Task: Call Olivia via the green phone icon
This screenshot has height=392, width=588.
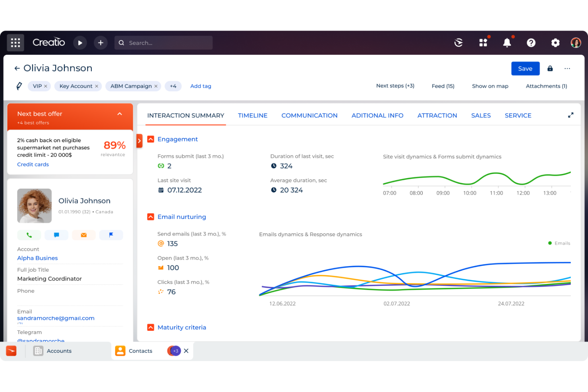Action: pos(29,235)
